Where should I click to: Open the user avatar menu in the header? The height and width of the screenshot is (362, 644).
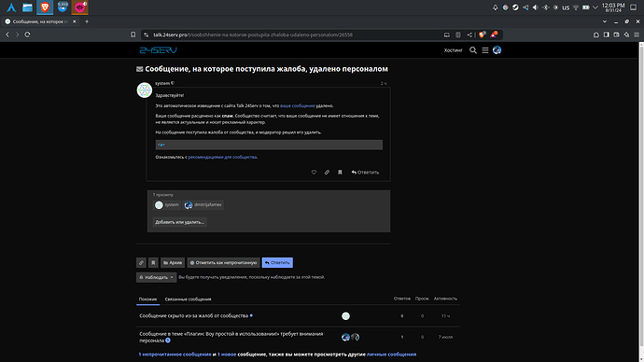point(497,50)
